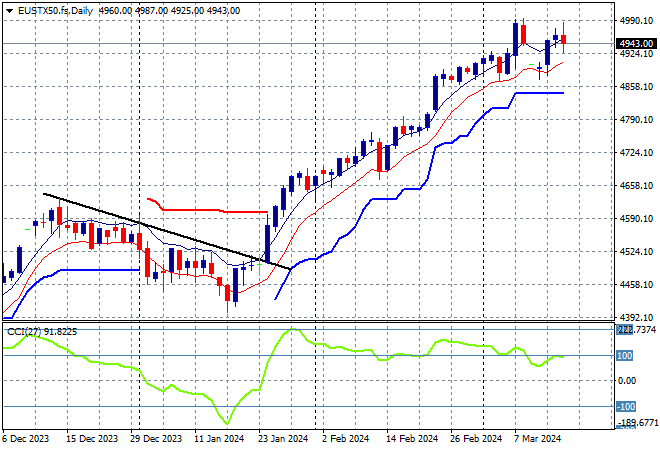Click the 4790.00 price axis label
660x450 pixels.
(636, 120)
